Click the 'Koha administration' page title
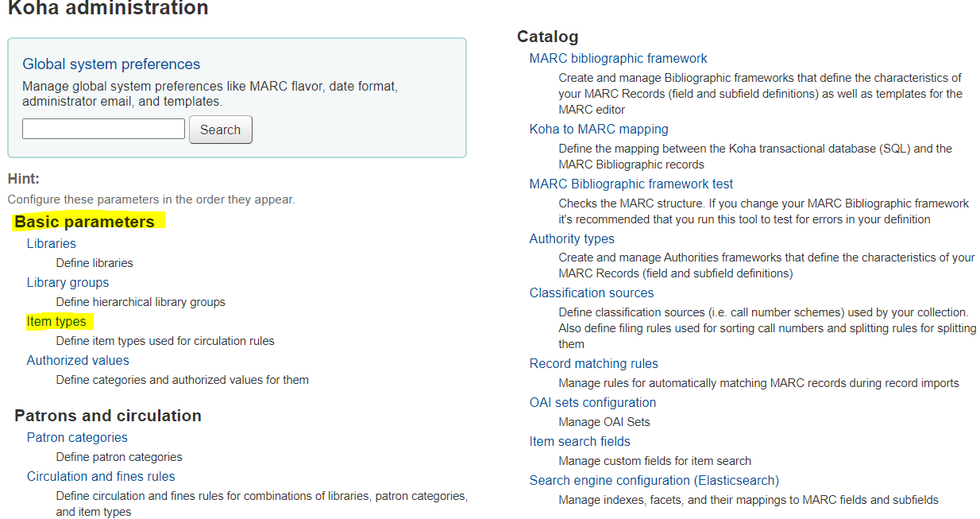Viewport: 980px width, 519px height. [108, 9]
